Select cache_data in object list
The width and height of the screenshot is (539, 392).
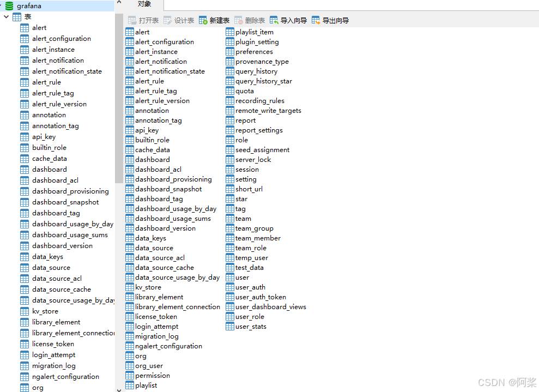[x=153, y=150]
